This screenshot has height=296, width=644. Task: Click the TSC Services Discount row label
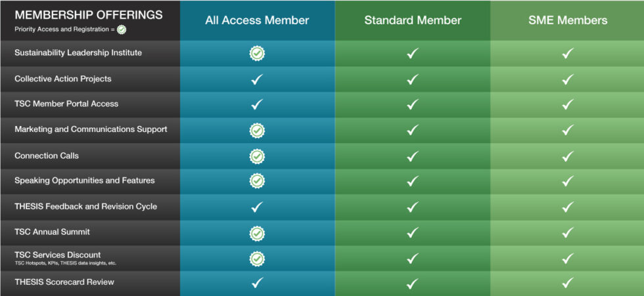[58, 255]
